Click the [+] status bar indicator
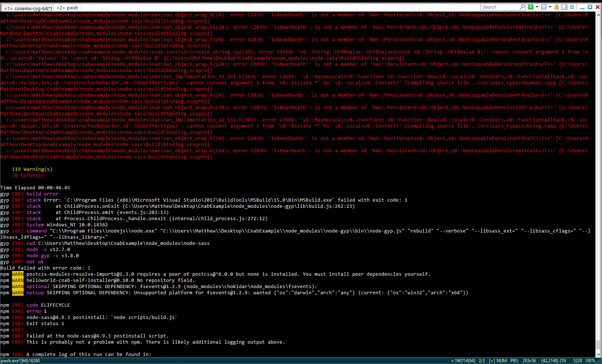This screenshot has width=602, height=364. pyautogui.click(x=491, y=361)
